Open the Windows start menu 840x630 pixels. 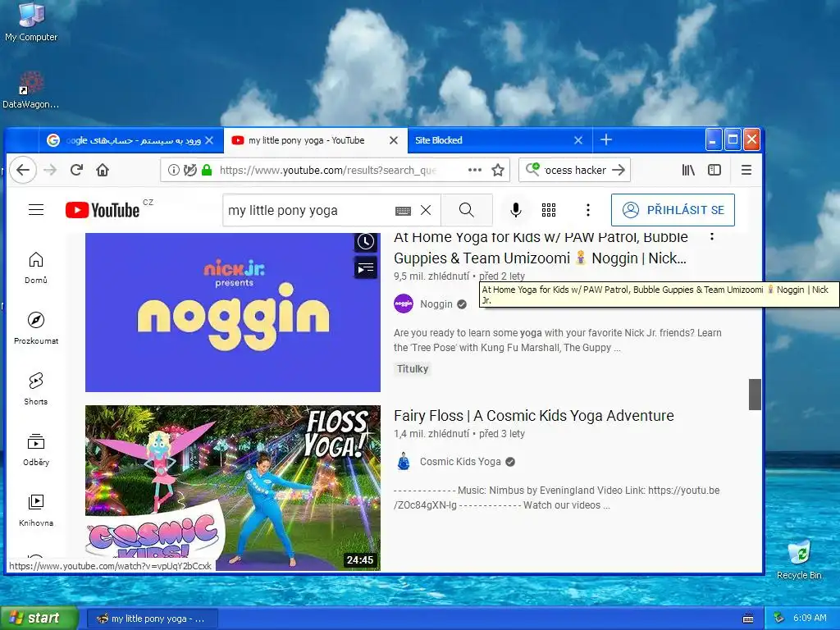[x=39, y=619]
